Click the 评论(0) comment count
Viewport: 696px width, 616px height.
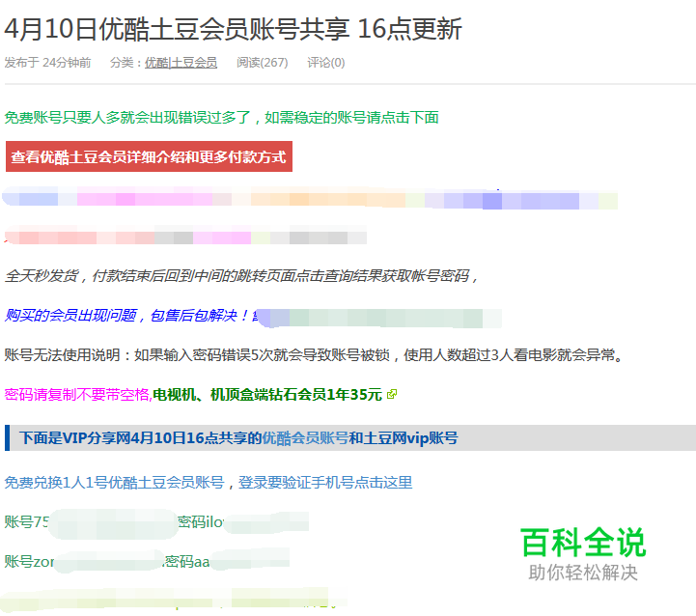326,63
